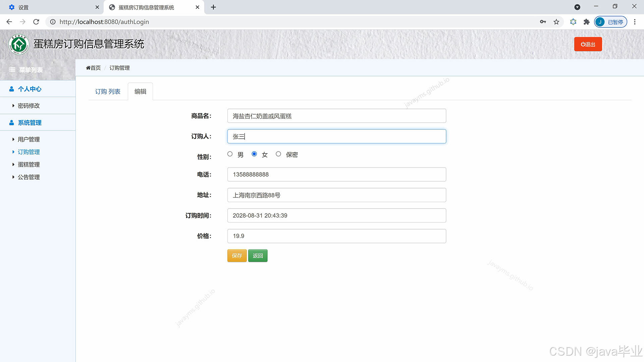Close the 蛋糕房订购信息管理系统 tab
Viewport: 644px width, 362px height.
pyautogui.click(x=198, y=7)
